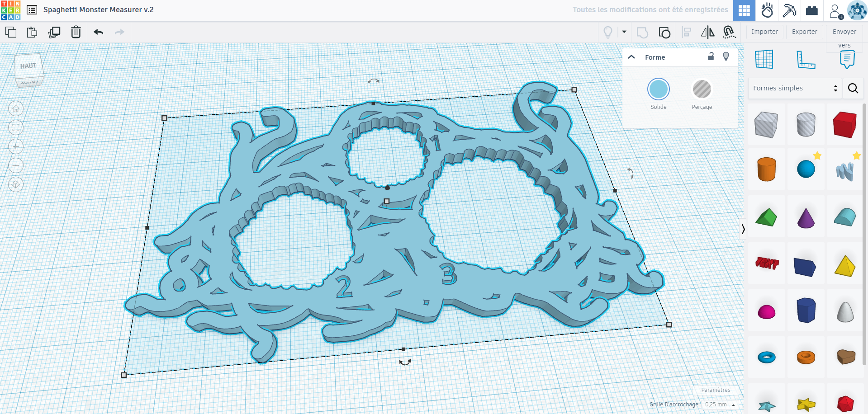The width and height of the screenshot is (868, 414).
Task: Switch to orthographic view cube icon
Action: pos(16,184)
